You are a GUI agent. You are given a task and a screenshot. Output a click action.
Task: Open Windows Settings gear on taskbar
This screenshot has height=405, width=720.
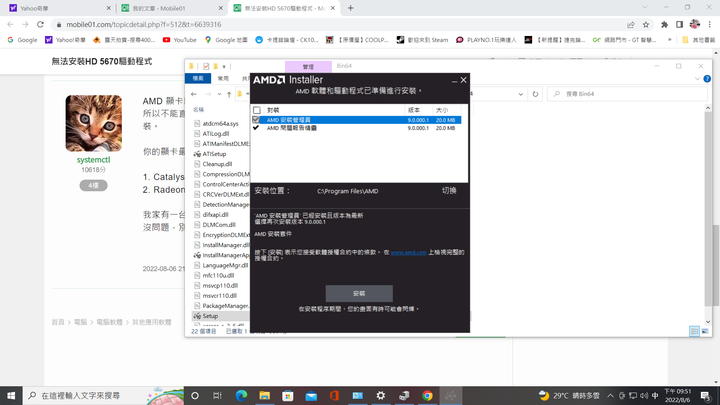coord(381,395)
